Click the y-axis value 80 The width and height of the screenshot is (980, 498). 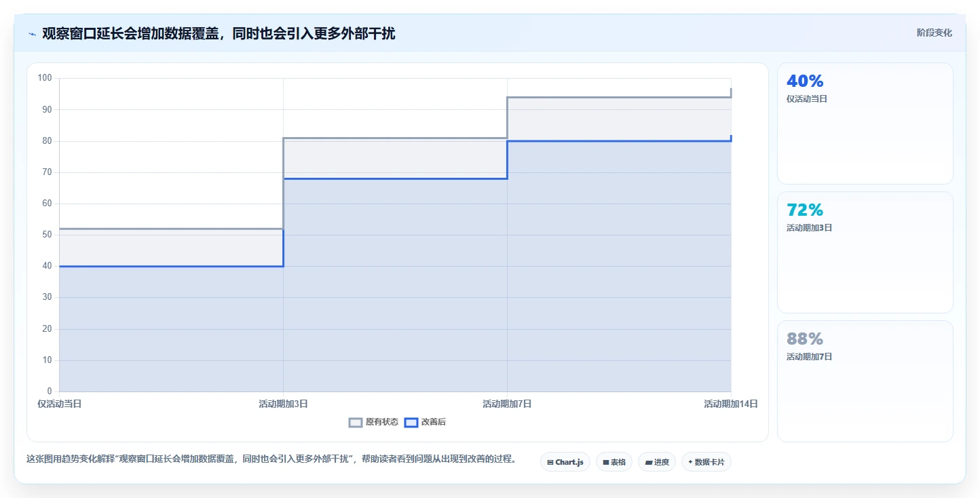(x=47, y=141)
